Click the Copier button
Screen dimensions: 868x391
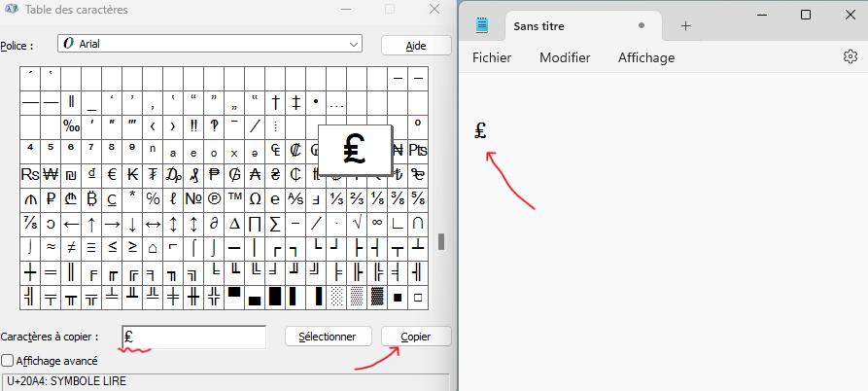click(x=416, y=337)
